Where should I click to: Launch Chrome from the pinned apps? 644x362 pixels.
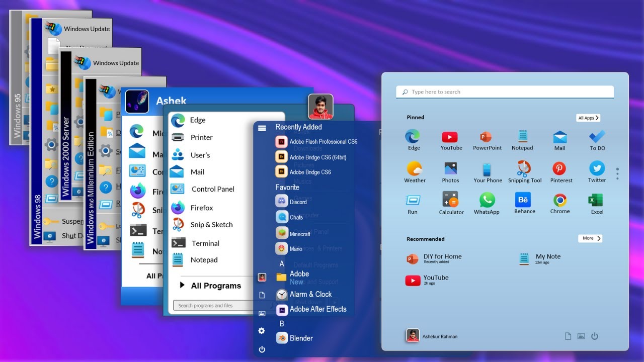[559, 204]
